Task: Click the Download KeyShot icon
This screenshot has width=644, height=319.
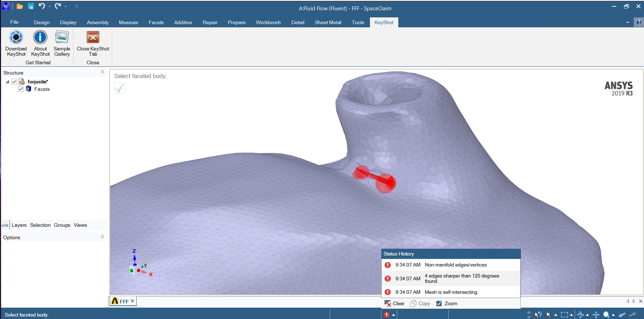Action: coord(16,38)
